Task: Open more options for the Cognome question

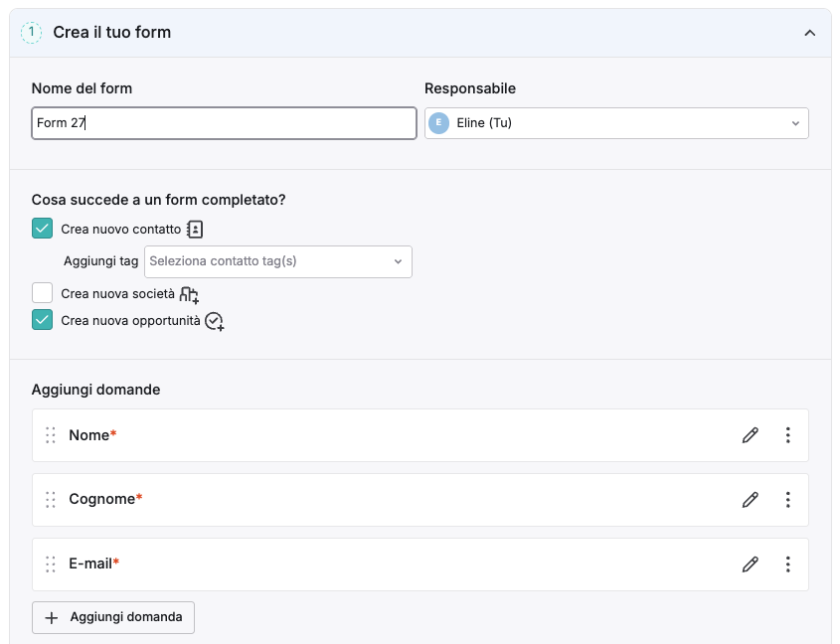Action: point(787,499)
